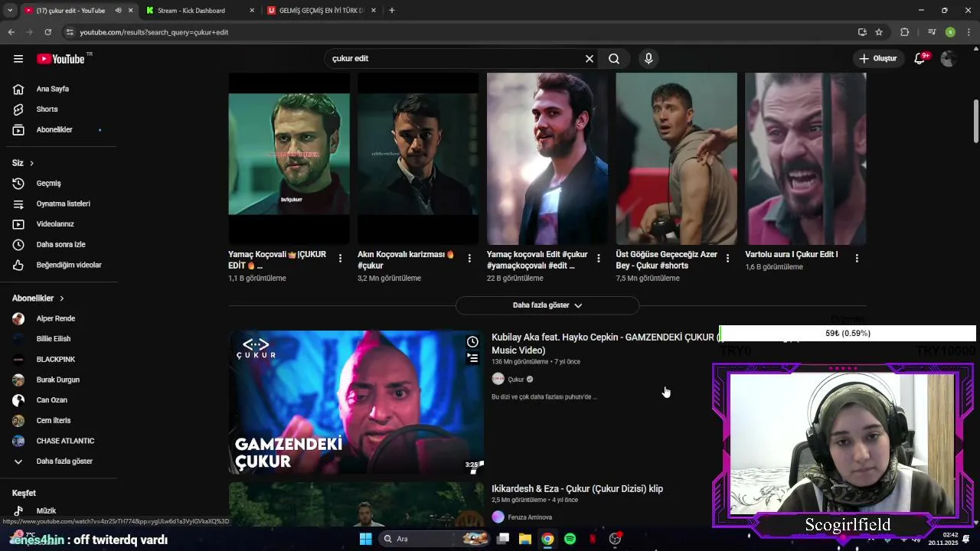Open options for Vartolu aura short
The image size is (980, 551).
857,259
